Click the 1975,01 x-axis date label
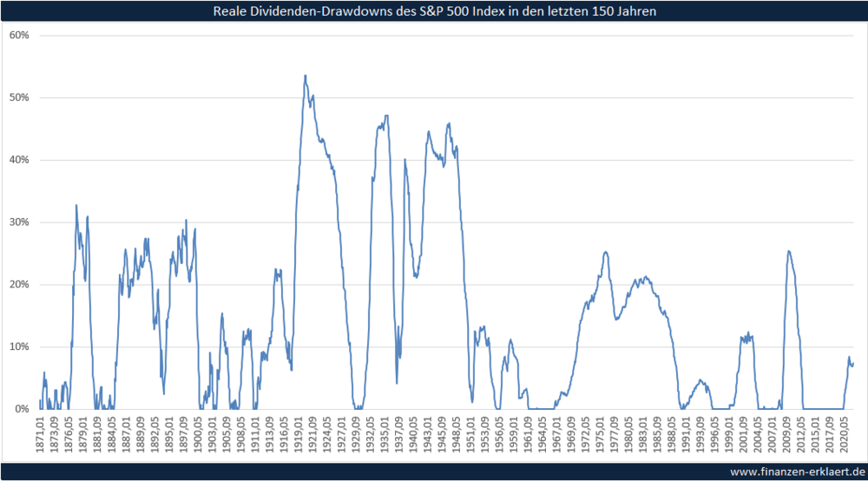Image resolution: width=868 pixels, height=482 pixels. click(601, 434)
